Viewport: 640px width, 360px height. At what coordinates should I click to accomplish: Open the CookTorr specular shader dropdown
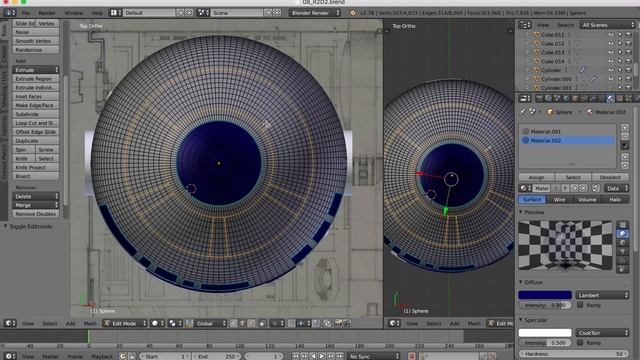(x=602, y=333)
